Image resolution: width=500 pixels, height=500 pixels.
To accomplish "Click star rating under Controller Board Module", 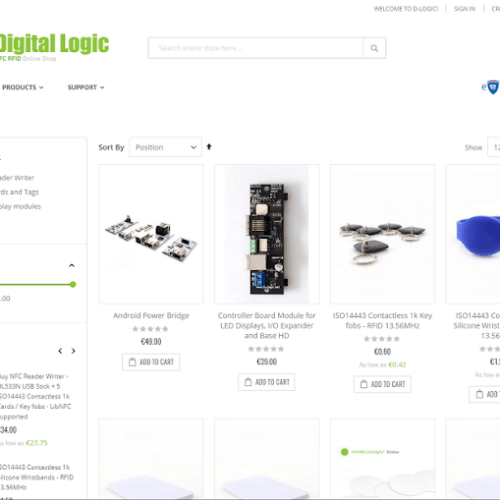I will [x=266, y=349].
